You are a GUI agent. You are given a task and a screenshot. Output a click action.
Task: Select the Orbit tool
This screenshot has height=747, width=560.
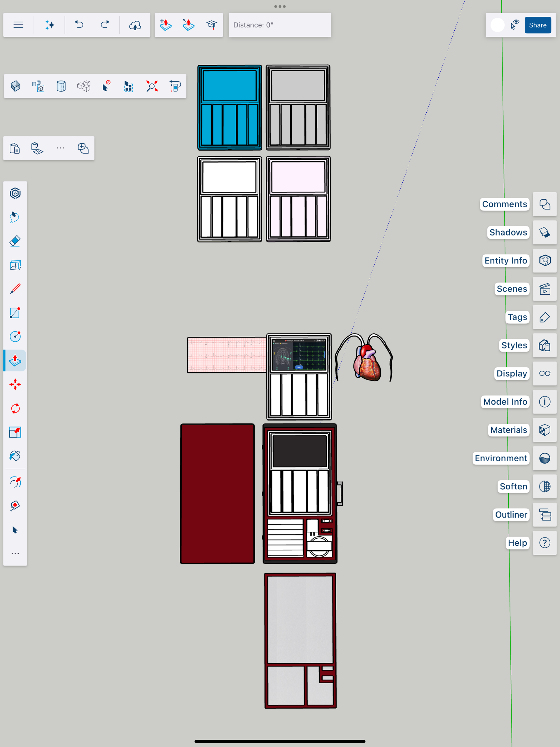[x=15, y=482]
